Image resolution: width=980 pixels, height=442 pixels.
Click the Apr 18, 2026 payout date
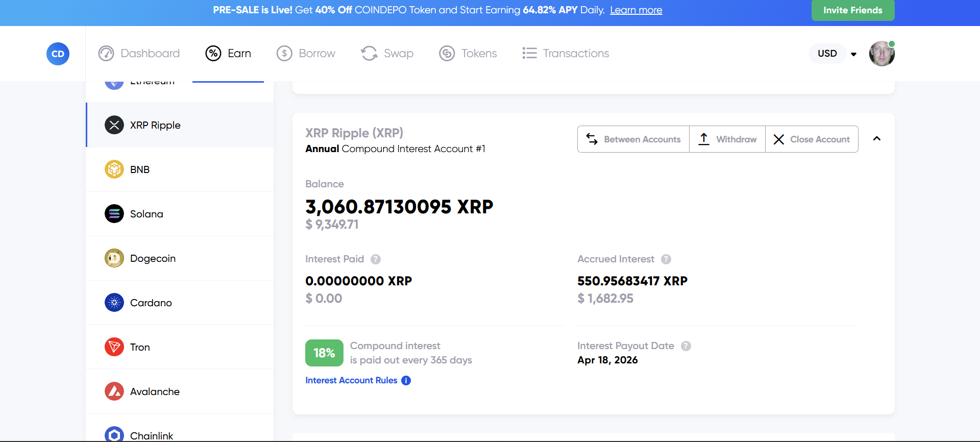tap(607, 360)
